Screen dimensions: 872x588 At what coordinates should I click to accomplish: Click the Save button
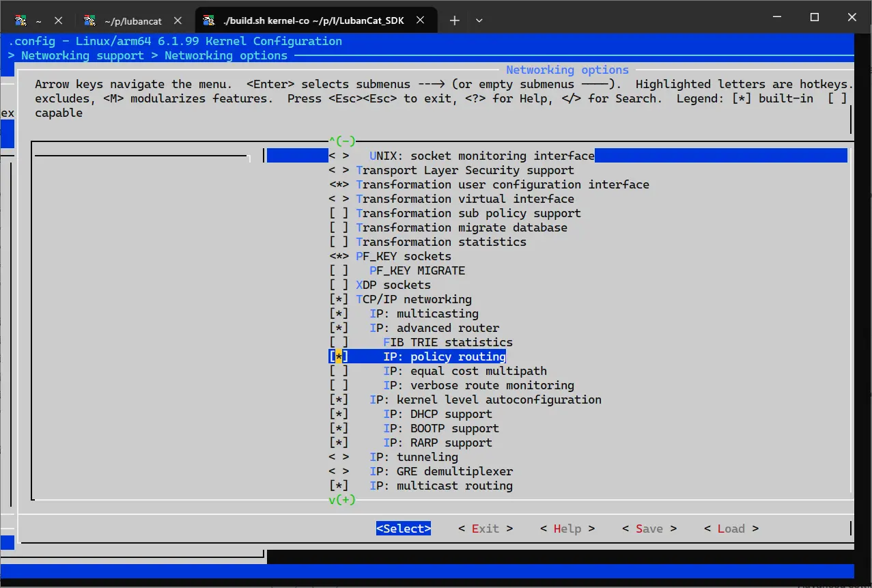[649, 529]
